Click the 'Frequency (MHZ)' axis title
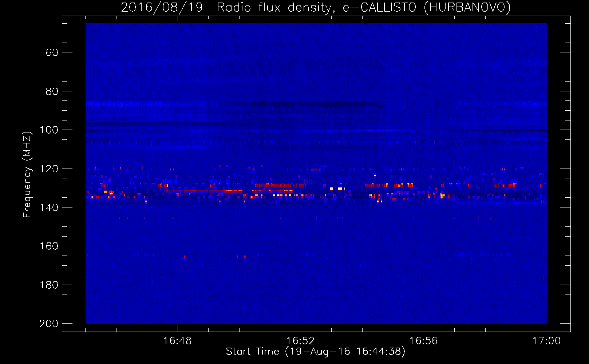The width and height of the screenshot is (589, 364). pyautogui.click(x=27, y=174)
